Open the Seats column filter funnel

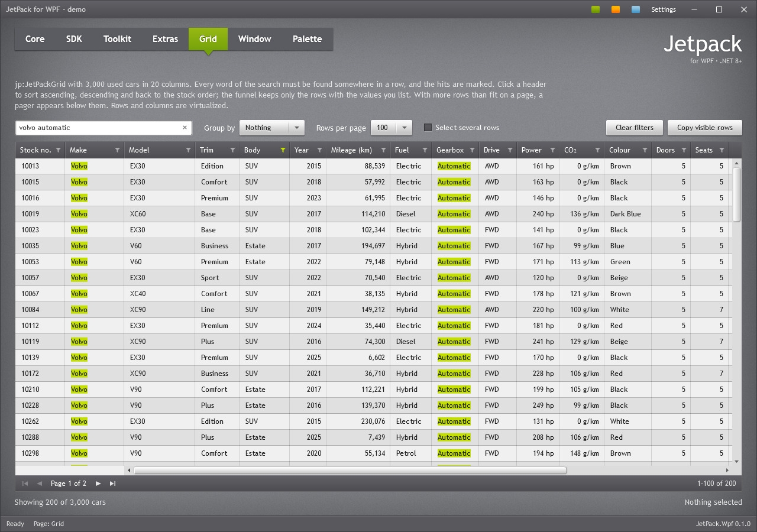722,150
